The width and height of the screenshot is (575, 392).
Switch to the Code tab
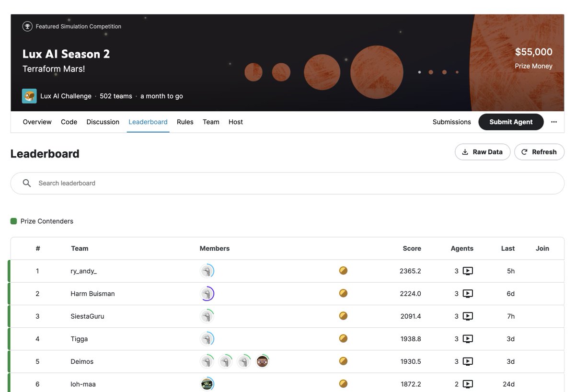69,122
